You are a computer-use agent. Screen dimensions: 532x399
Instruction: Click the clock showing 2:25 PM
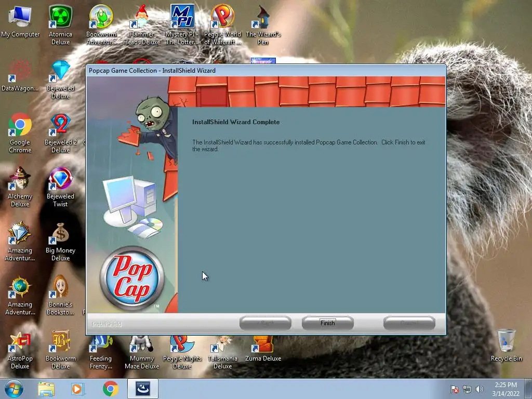506,389
